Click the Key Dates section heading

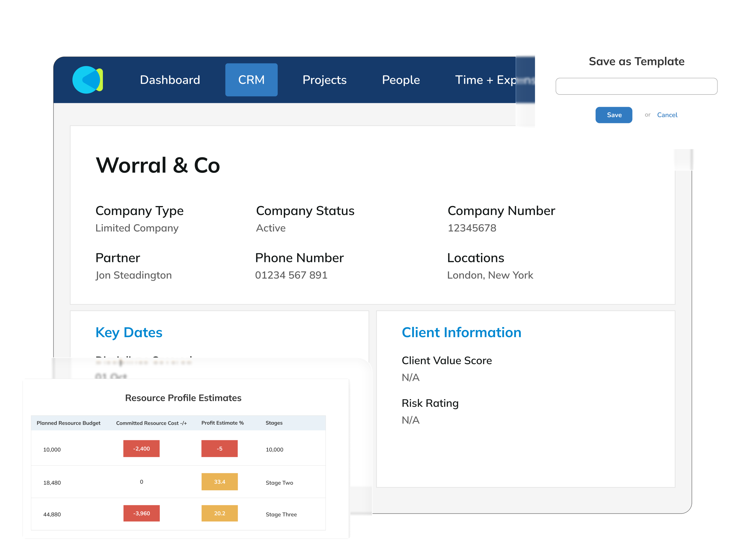tap(129, 332)
